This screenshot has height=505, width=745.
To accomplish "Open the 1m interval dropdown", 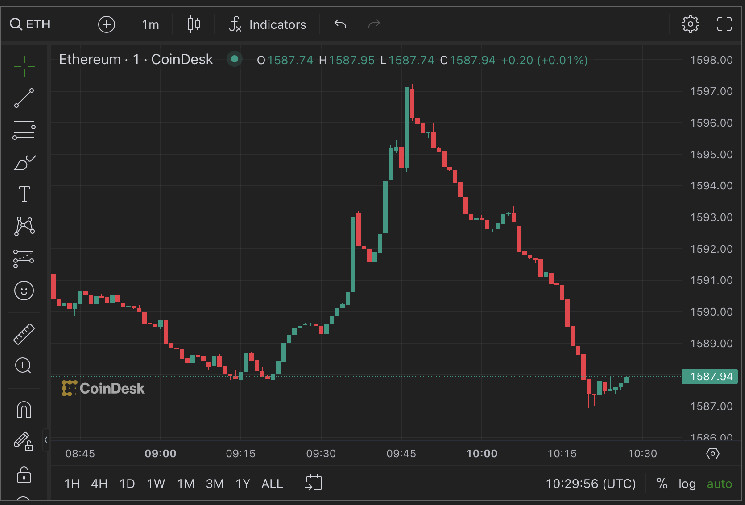I will click(150, 25).
